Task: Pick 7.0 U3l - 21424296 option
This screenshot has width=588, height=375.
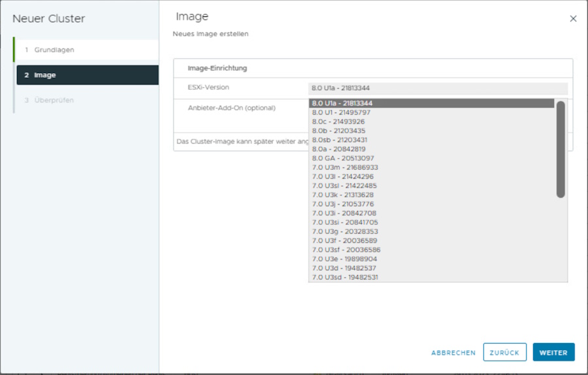Action: 431,176
